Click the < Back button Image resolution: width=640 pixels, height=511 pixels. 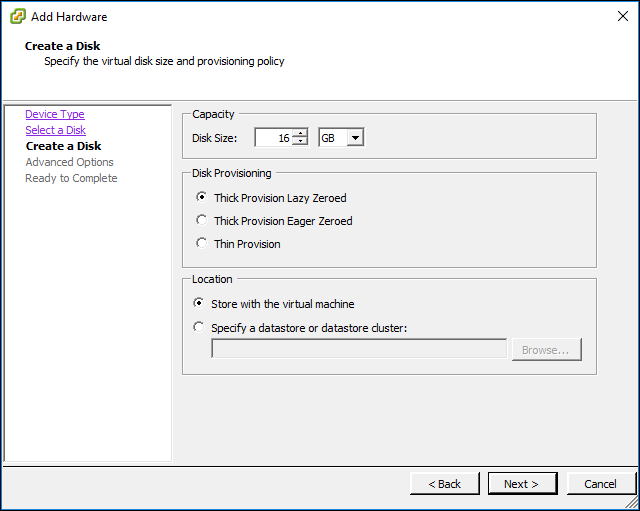[444, 484]
